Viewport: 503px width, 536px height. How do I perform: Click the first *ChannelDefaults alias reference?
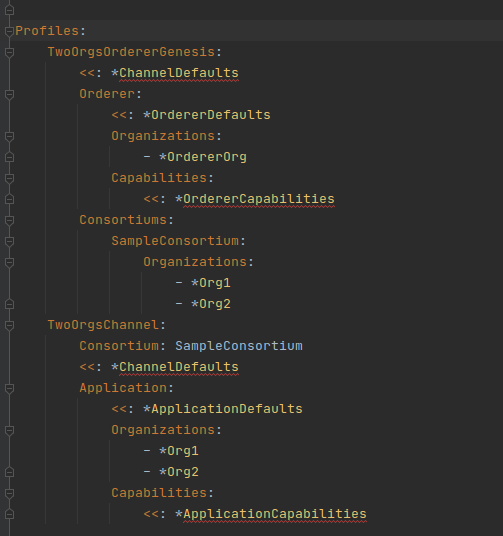[x=175, y=73]
